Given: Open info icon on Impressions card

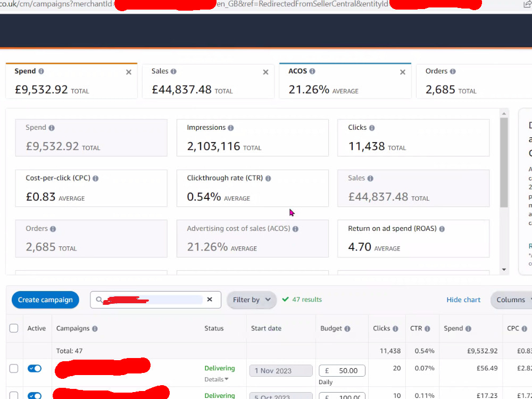Looking at the screenshot, I should click(x=231, y=128).
